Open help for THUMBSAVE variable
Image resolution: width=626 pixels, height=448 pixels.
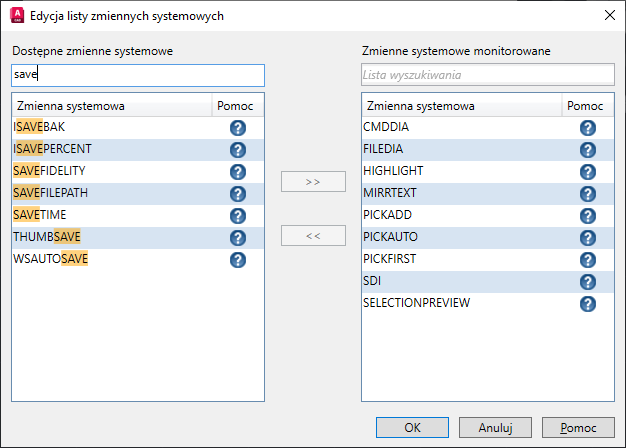tap(238, 238)
